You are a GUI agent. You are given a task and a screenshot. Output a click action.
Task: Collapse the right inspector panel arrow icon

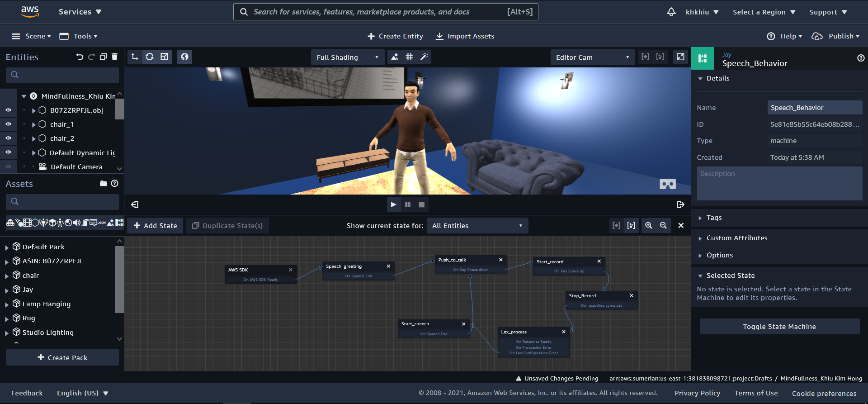pyautogui.click(x=680, y=204)
